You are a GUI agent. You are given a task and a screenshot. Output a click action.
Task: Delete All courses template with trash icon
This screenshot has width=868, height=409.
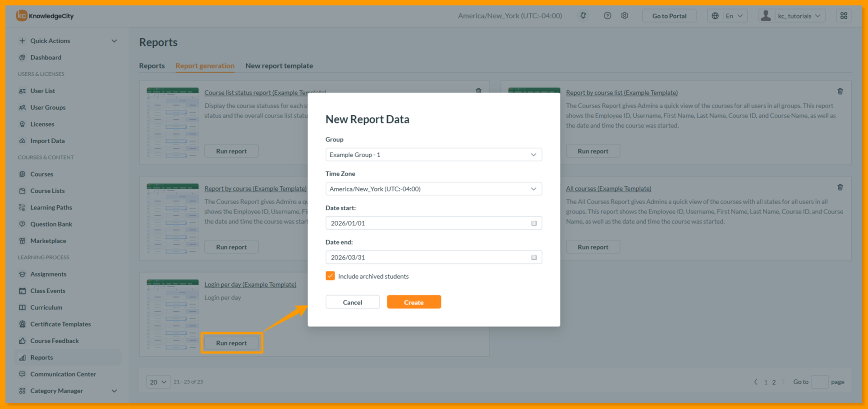840,187
